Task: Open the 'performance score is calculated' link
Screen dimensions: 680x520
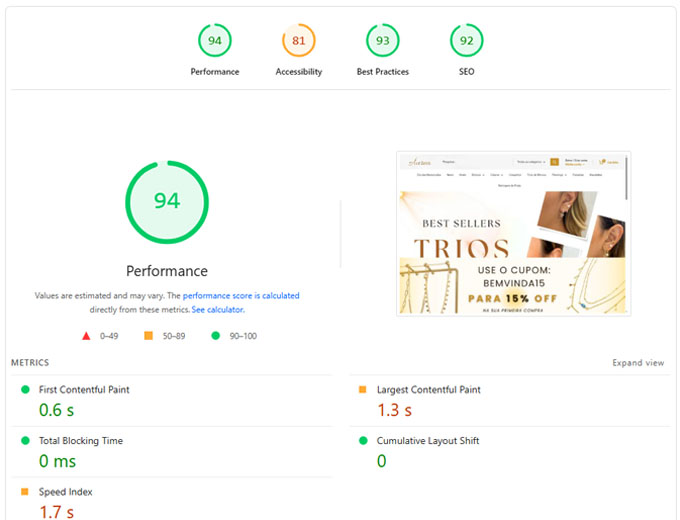Action: 241,296
